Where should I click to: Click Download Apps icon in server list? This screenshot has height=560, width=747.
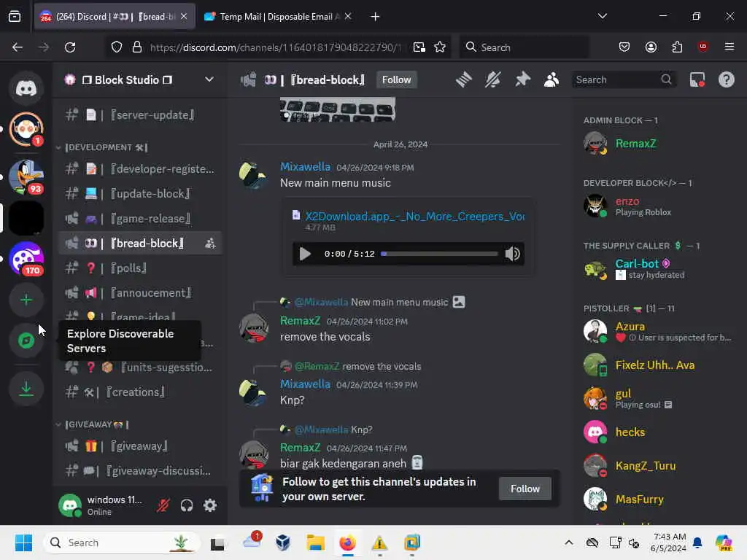pos(26,389)
